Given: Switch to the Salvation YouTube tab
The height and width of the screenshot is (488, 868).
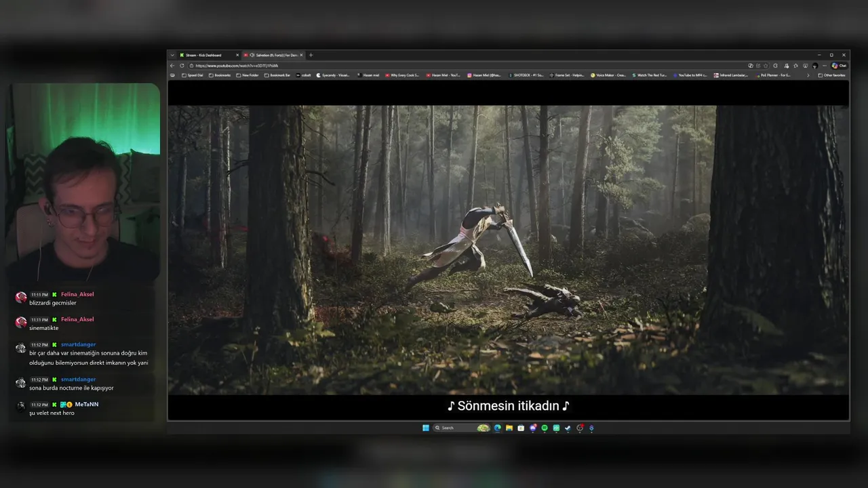Looking at the screenshot, I should [273, 55].
